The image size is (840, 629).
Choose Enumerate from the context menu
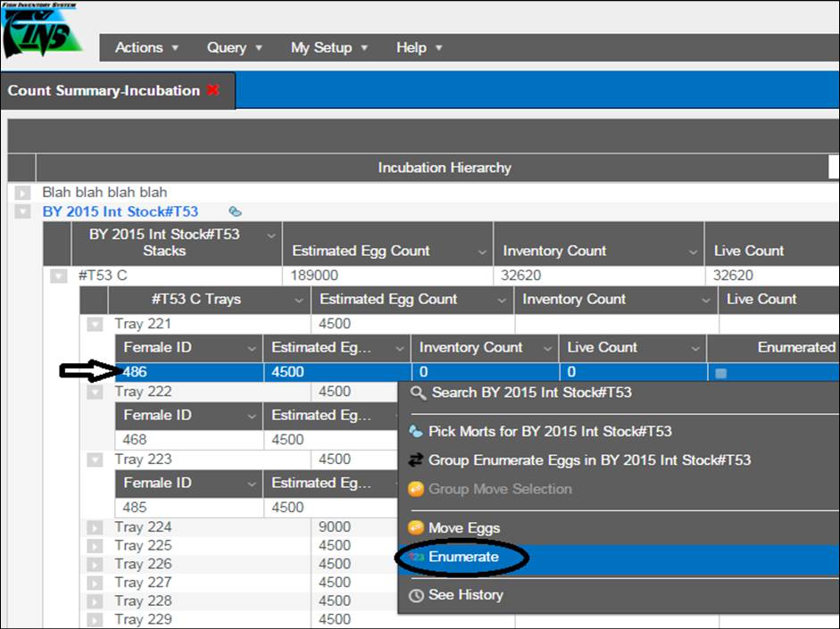click(x=463, y=558)
